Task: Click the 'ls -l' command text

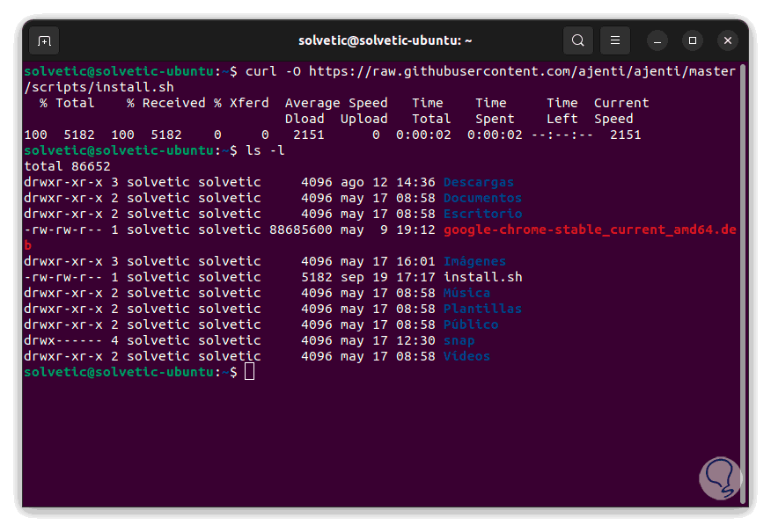Action: [265, 150]
